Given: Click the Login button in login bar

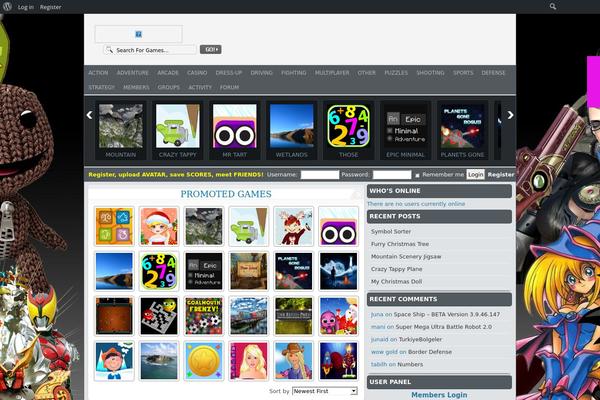Looking at the screenshot, I should point(475,175).
